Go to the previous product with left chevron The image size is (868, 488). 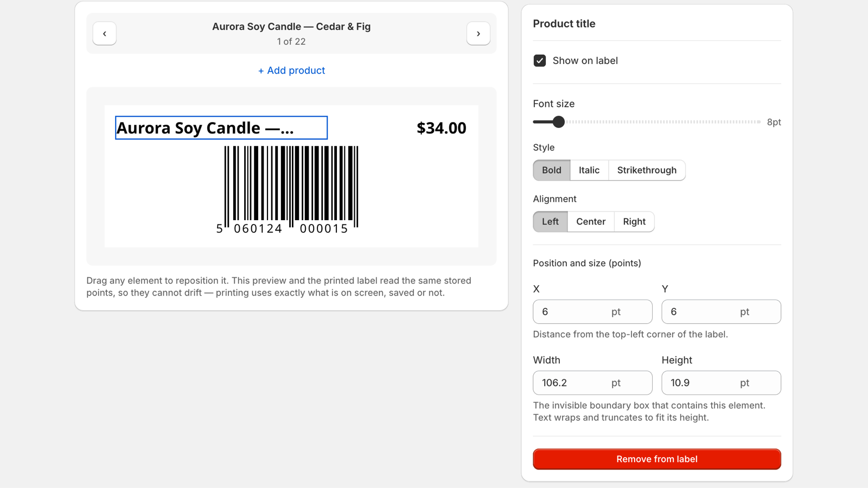click(x=104, y=34)
